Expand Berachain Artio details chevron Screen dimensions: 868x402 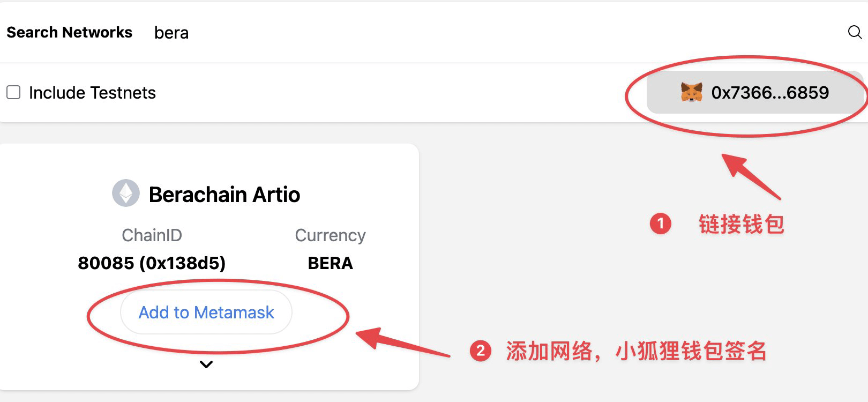(x=206, y=364)
